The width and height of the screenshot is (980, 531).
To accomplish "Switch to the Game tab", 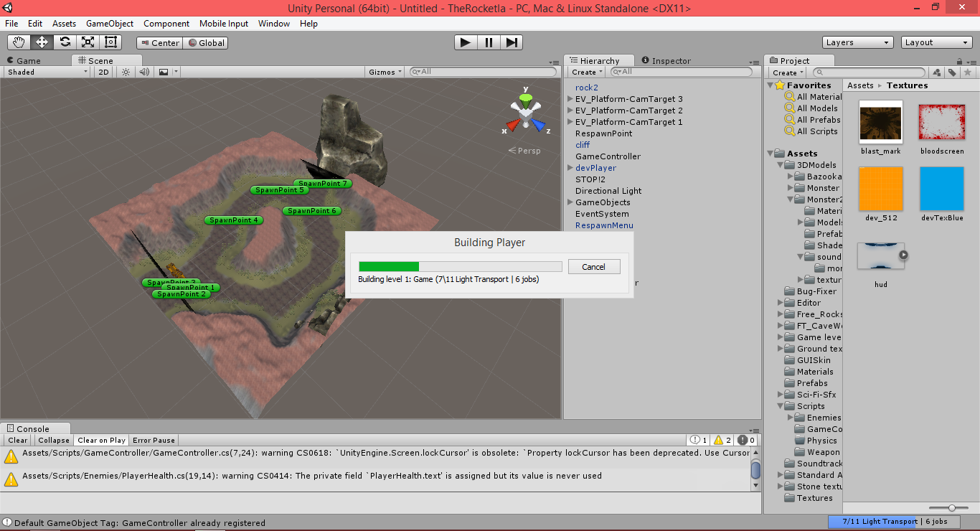I will tap(28, 61).
